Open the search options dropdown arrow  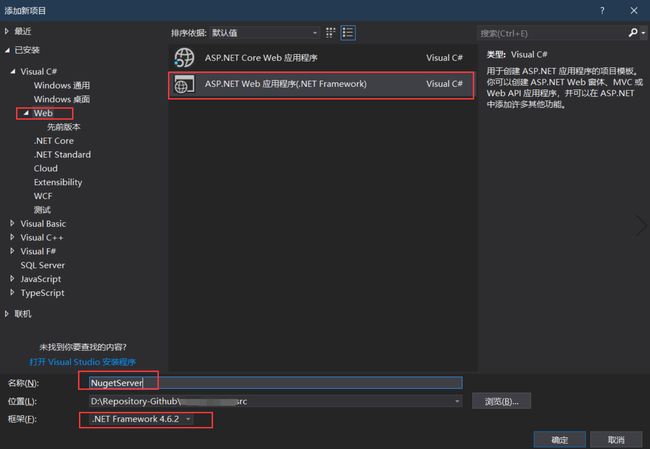pyautogui.click(x=643, y=33)
